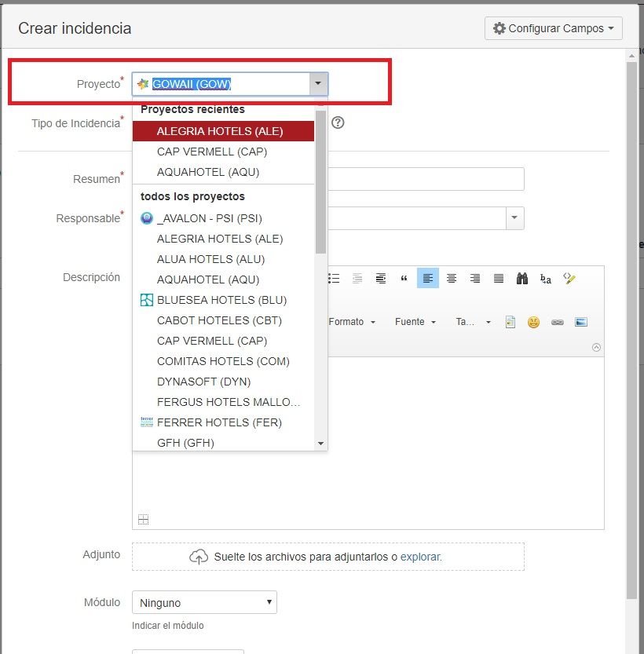Select highlighted ALEGRIA HOTELS (ALE) recent project
The image size is (644, 654).
223,131
